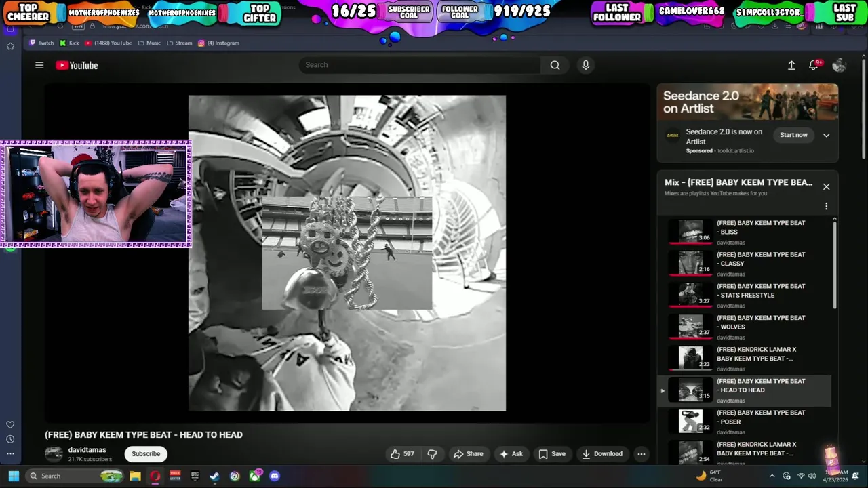
Task: Open davidtamas channel avatar
Action: click(54, 454)
